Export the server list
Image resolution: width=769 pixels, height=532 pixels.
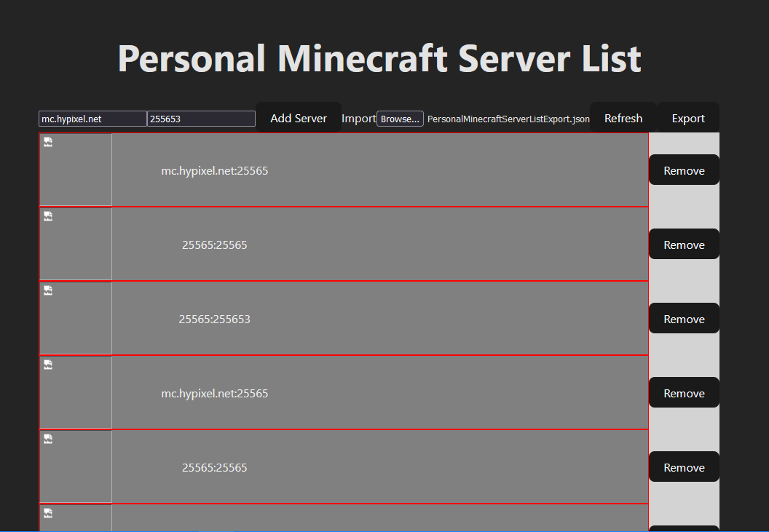point(688,118)
